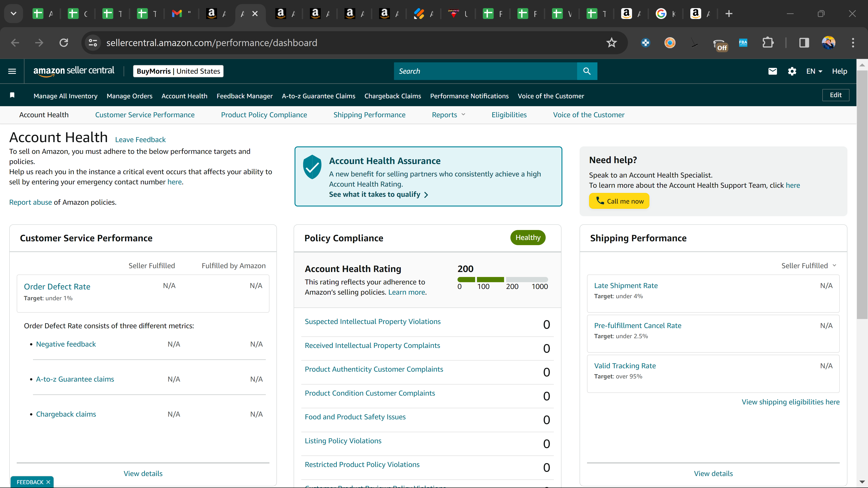The width and height of the screenshot is (868, 488).
Task: Go back to the previous page
Action: [x=15, y=43]
